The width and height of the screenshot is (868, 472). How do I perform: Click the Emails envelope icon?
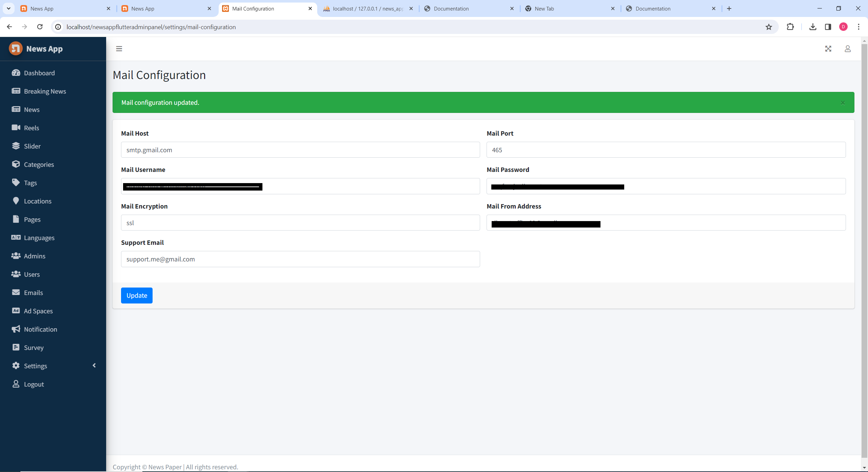(16, 292)
